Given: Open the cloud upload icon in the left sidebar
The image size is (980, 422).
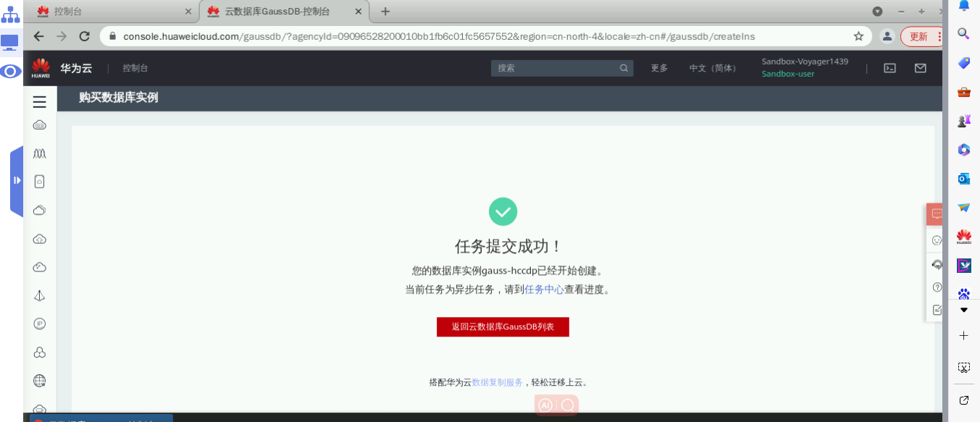Looking at the screenshot, I should tap(40, 239).
